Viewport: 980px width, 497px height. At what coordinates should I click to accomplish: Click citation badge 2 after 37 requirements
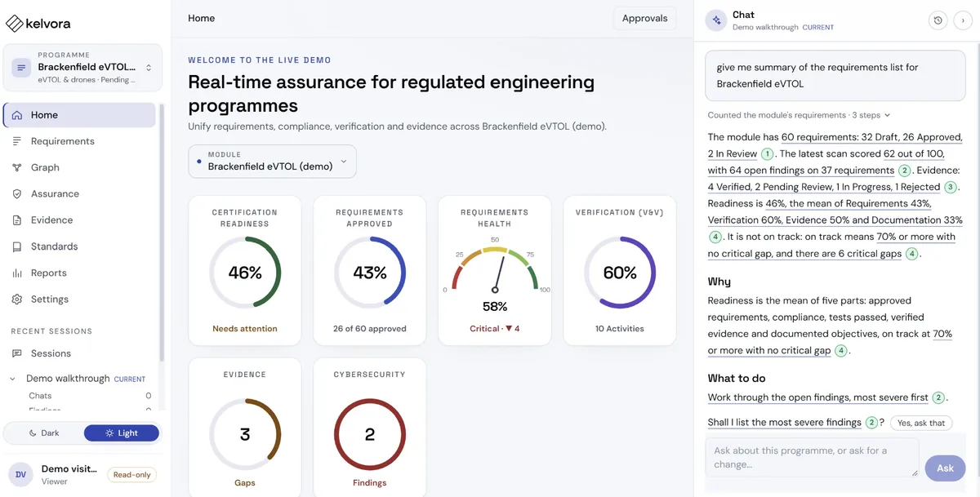coord(904,171)
